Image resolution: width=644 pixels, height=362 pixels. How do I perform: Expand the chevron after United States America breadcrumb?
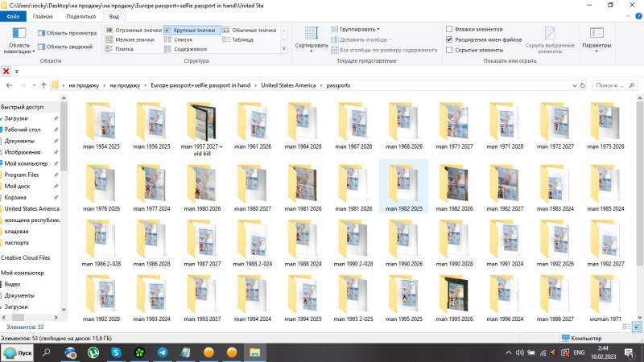tap(320, 84)
